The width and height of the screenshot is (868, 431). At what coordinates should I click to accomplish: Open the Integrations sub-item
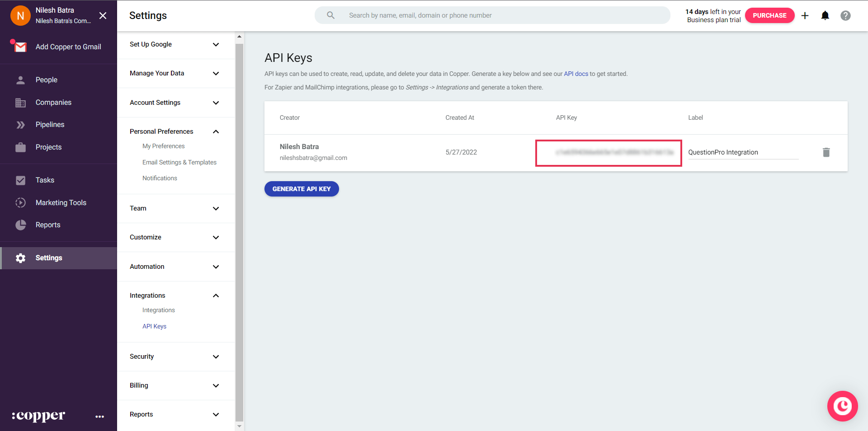(x=158, y=310)
